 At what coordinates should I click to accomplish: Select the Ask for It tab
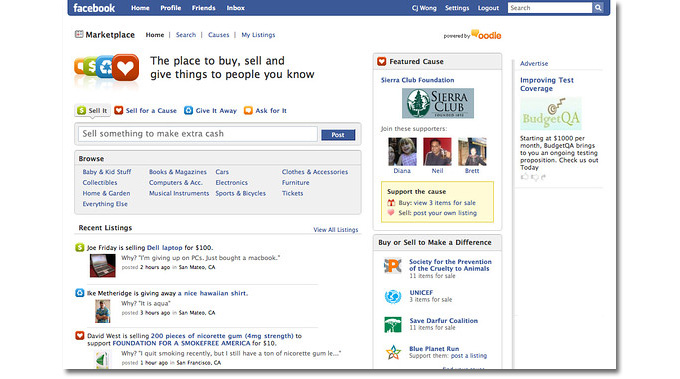(x=265, y=111)
